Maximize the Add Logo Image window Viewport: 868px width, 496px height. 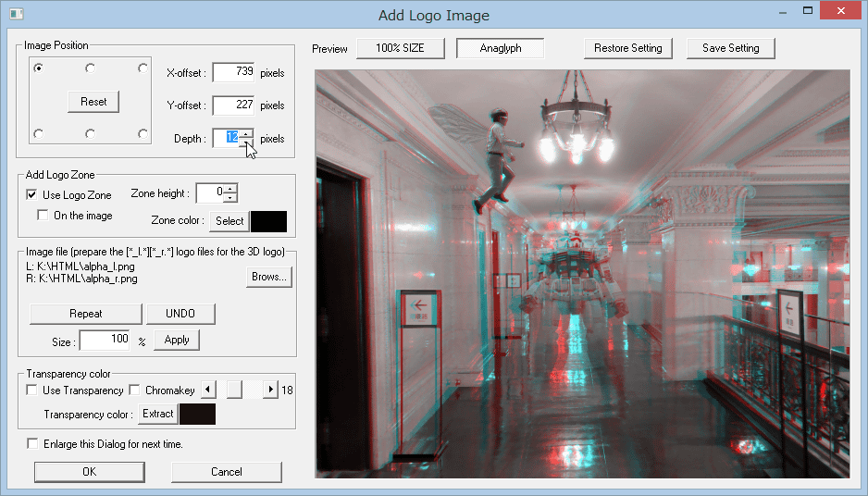808,11
